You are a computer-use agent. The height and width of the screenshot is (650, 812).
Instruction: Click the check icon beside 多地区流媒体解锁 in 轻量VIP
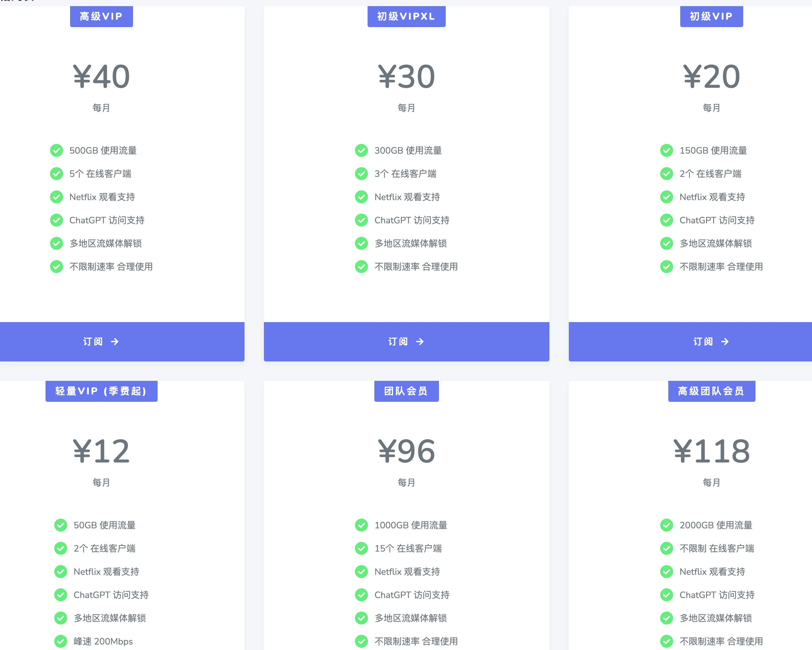point(61,618)
